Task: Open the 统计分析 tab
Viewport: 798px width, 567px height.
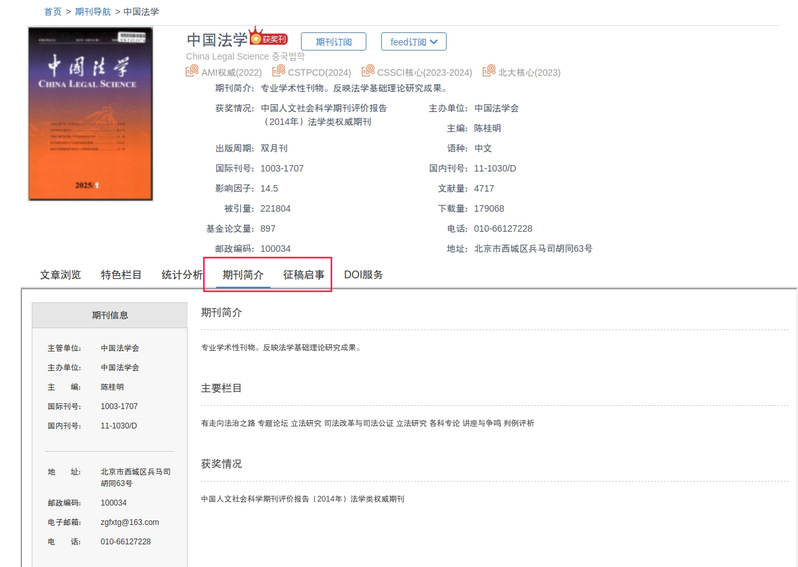Action: 181,275
